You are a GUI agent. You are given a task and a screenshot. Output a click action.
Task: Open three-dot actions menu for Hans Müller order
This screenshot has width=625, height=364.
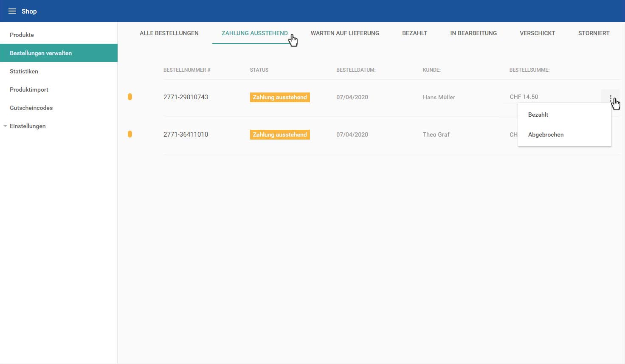[x=611, y=98]
